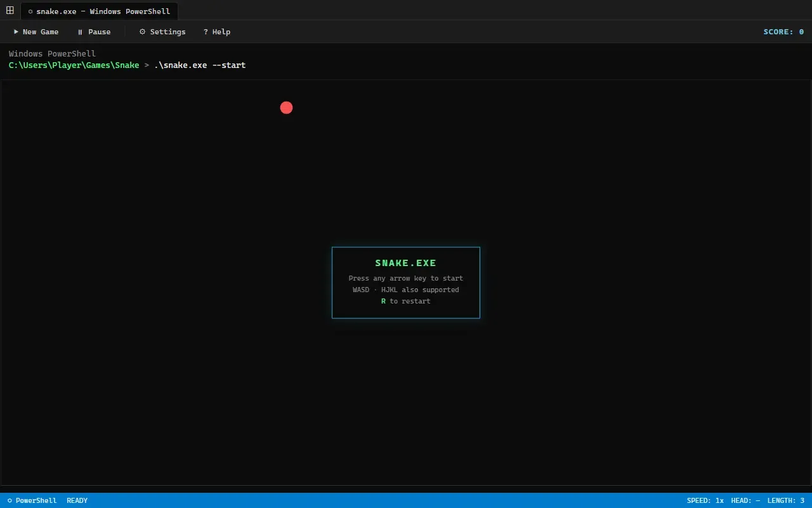Open game Settings
The image size is (812, 508).
pyautogui.click(x=162, y=32)
